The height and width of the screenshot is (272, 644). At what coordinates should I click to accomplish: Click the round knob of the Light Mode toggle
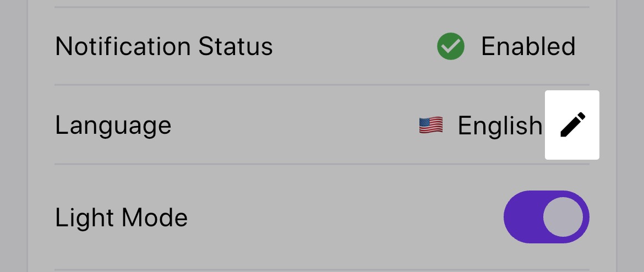(563, 217)
